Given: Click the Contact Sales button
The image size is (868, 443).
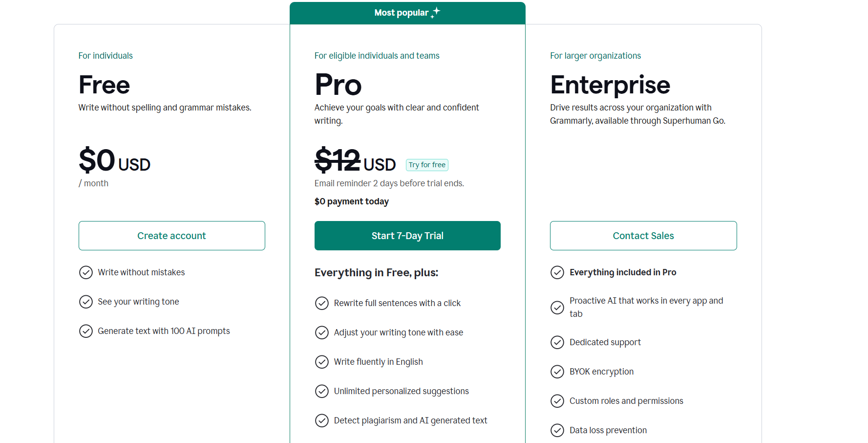Looking at the screenshot, I should [643, 236].
